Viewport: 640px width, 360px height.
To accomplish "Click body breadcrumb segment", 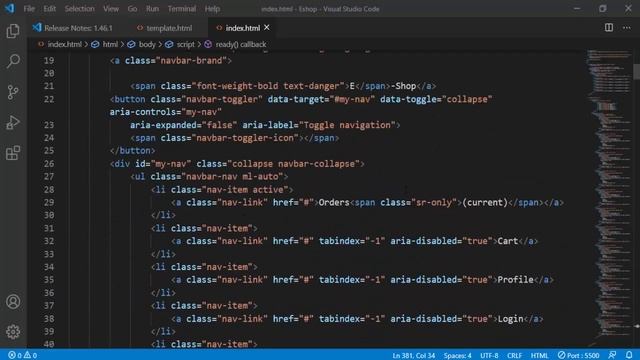I will [147, 44].
